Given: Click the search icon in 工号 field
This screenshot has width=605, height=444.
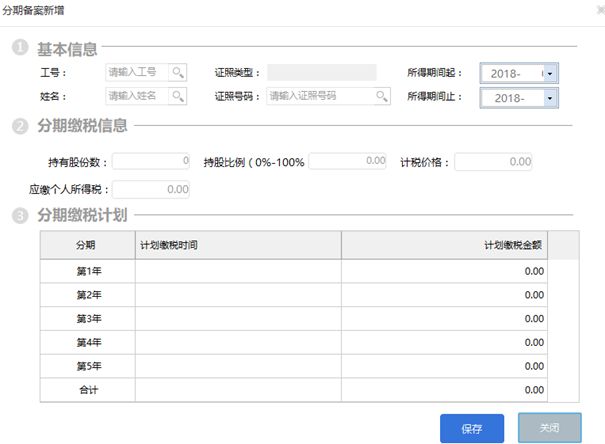Looking at the screenshot, I should (x=177, y=73).
